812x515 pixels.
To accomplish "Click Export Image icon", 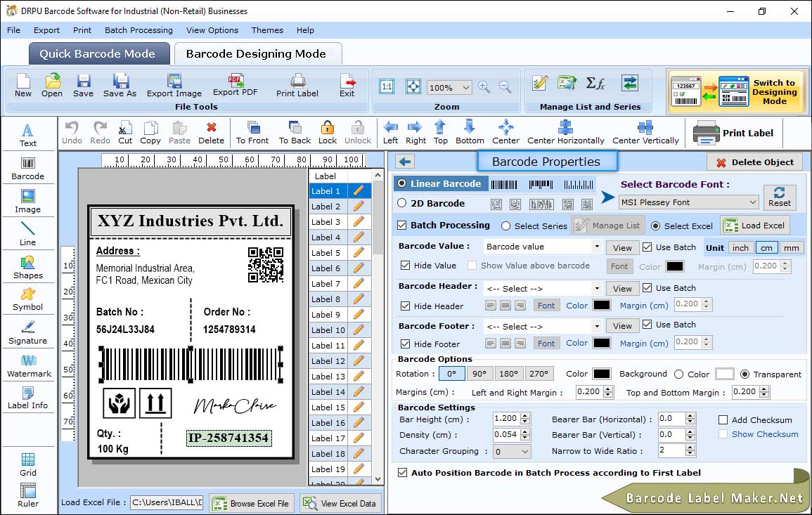I will [174, 86].
